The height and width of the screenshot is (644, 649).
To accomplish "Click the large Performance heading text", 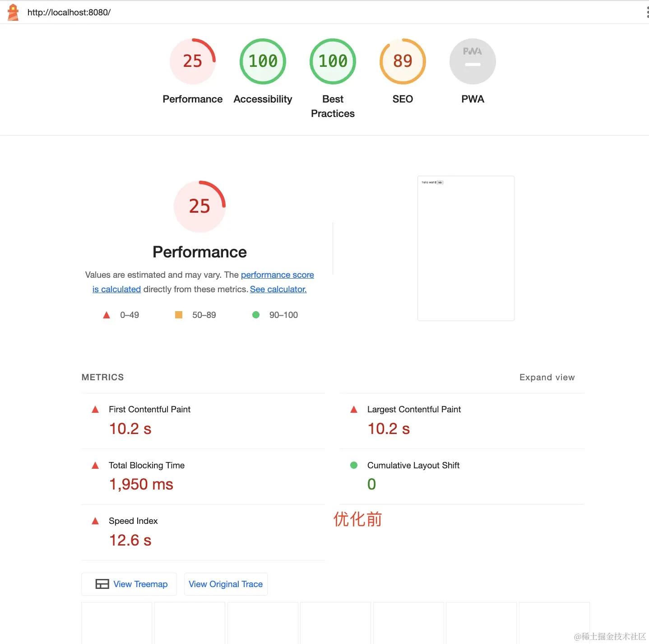I will tap(199, 252).
